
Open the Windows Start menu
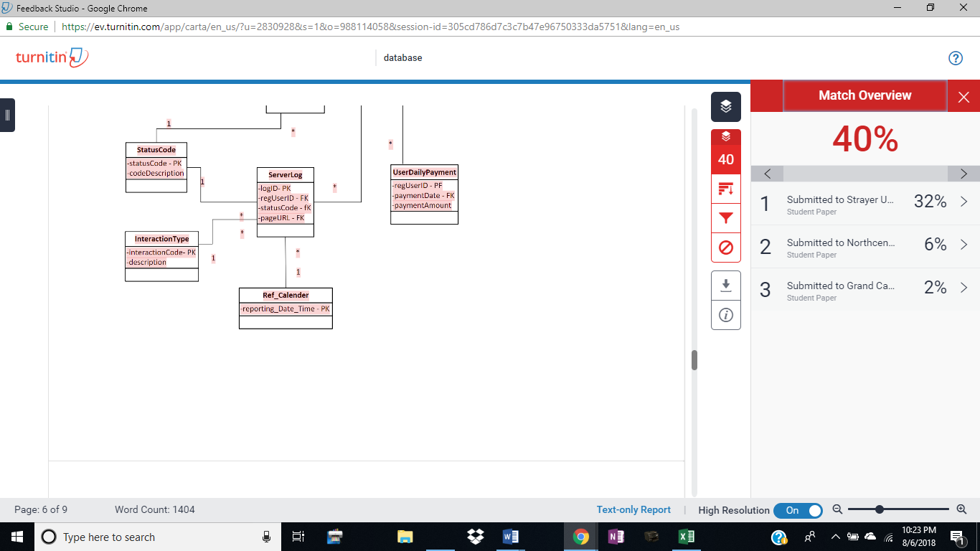click(x=17, y=537)
